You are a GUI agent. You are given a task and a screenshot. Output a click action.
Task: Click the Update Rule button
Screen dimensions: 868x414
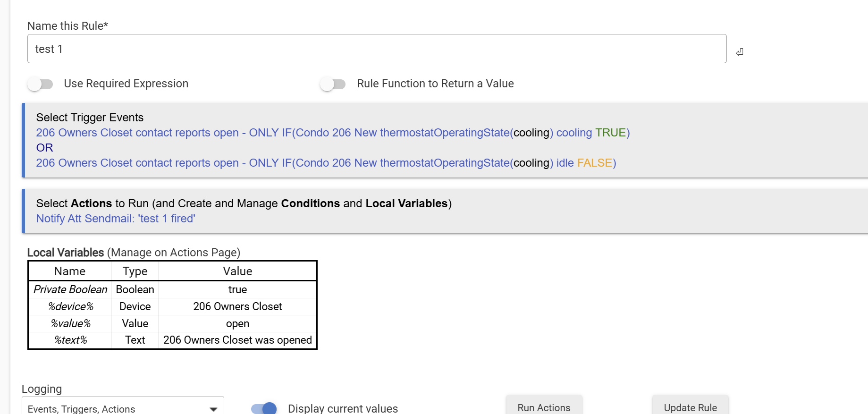coord(690,407)
